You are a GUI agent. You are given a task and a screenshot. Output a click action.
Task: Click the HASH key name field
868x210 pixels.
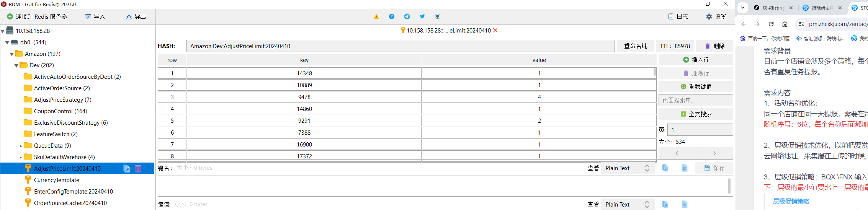coord(400,46)
